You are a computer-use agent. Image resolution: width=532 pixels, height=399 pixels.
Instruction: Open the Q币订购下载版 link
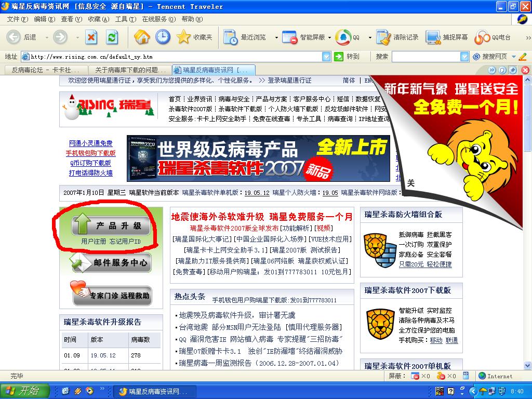[90, 163]
